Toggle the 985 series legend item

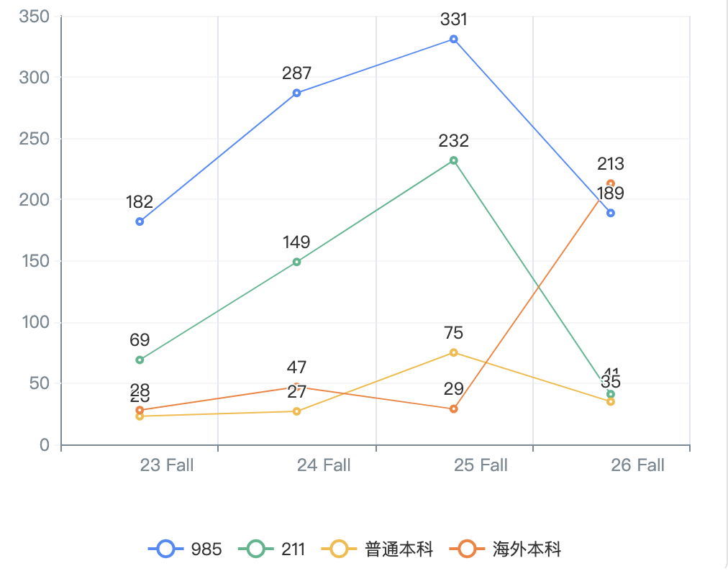[x=185, y=549]
